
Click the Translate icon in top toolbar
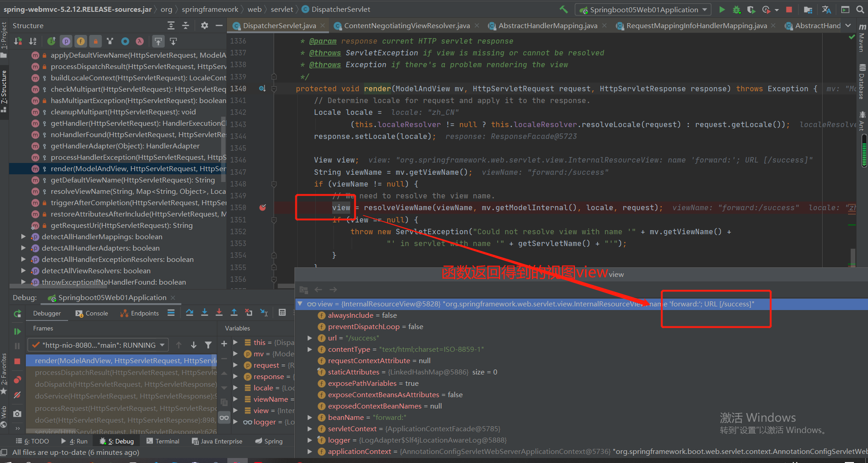coord(827,10)
